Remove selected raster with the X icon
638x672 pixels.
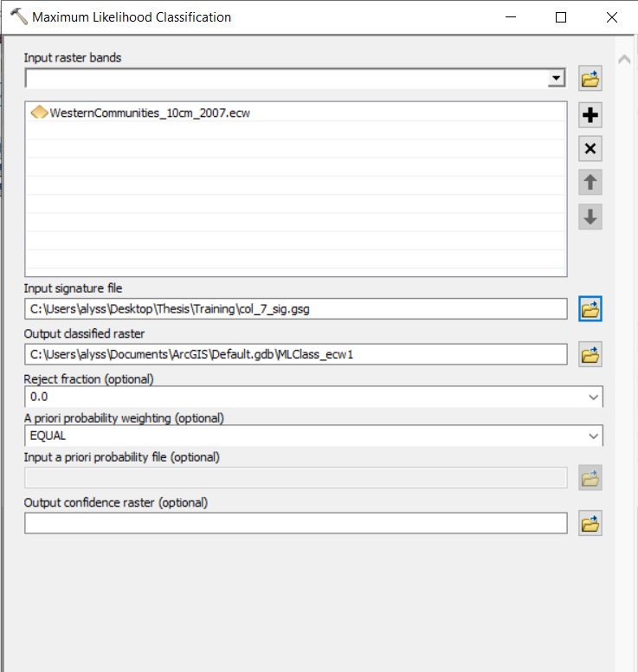coord(590,149)
